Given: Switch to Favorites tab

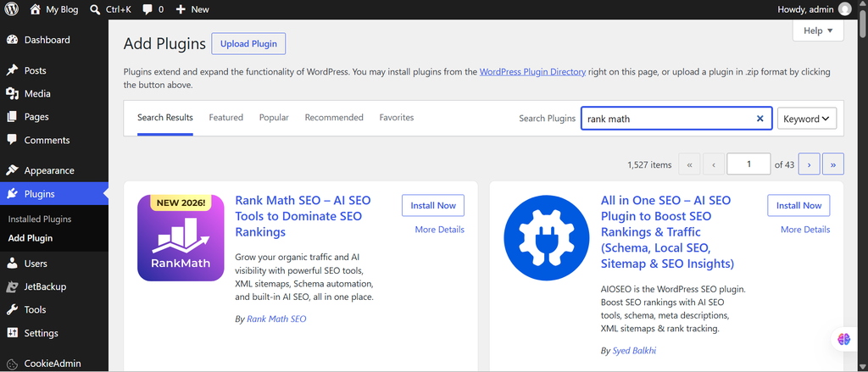Looking at the screenshot, I should 397,117.
